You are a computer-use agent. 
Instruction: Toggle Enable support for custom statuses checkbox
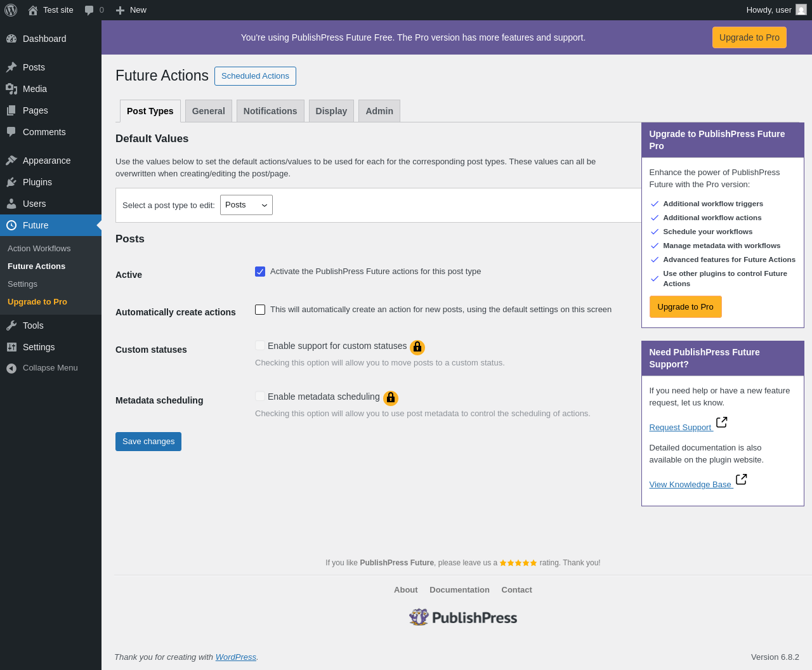coord(260,345)
